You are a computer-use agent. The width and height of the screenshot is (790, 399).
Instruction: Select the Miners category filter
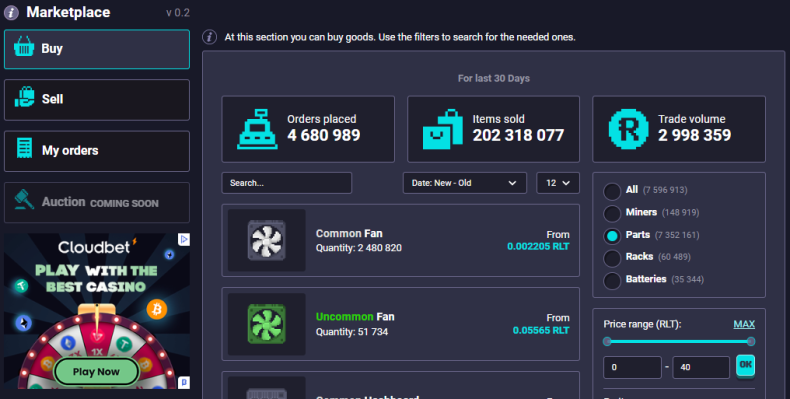(x=612, y=214)
